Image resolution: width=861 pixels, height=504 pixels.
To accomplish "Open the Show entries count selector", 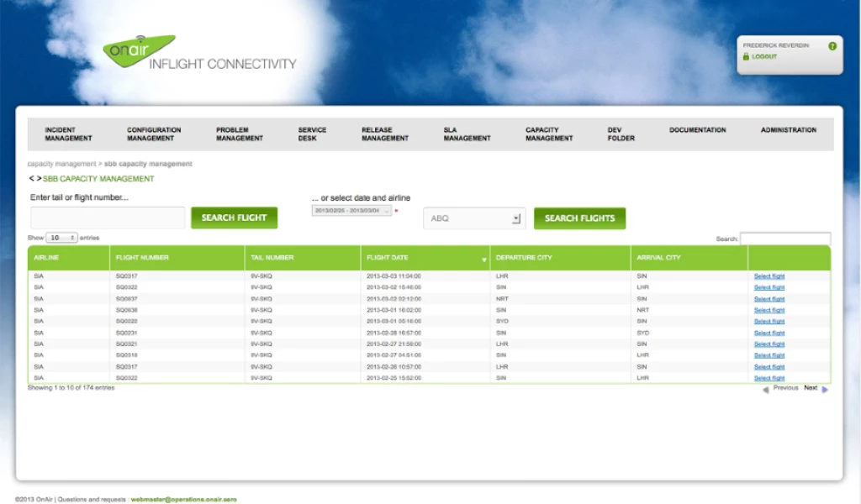I will pos(62,238).
